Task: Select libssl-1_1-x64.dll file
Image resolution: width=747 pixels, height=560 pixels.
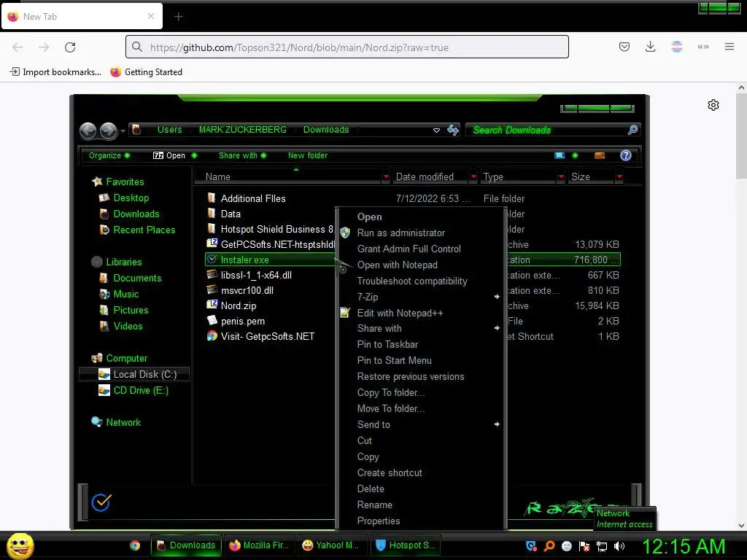Action: (256, 275)
